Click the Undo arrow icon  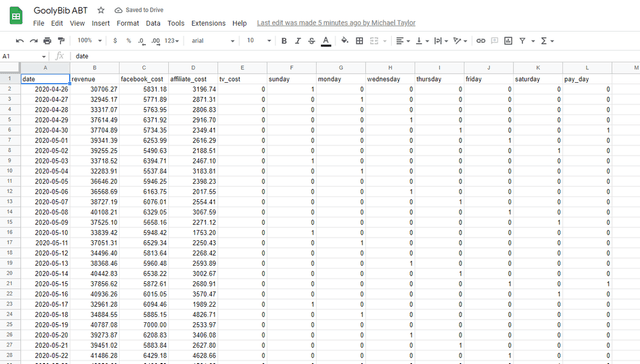tap(20, 41)
